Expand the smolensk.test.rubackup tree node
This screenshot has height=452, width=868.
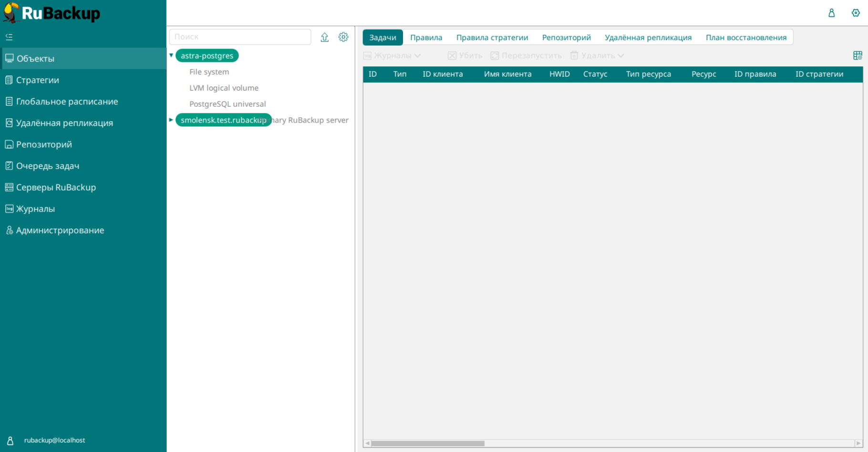(x=171, y=120)
